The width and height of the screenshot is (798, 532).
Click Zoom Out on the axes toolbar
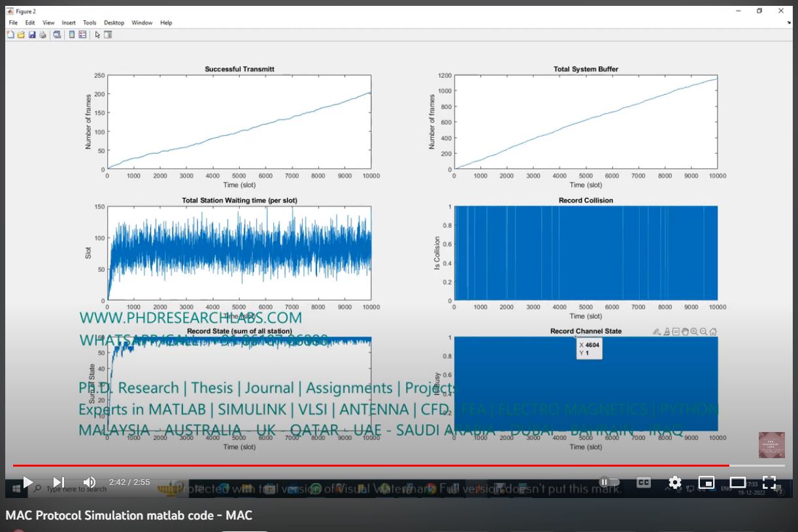pos(703,332)
